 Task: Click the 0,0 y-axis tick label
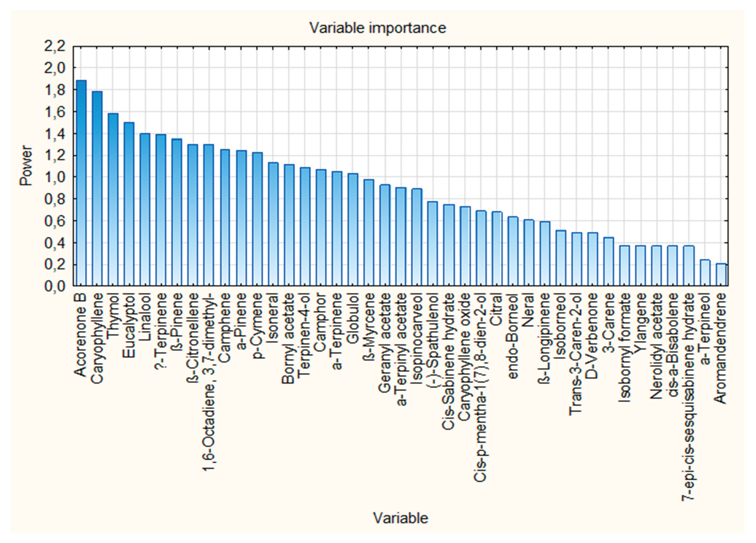54,286
